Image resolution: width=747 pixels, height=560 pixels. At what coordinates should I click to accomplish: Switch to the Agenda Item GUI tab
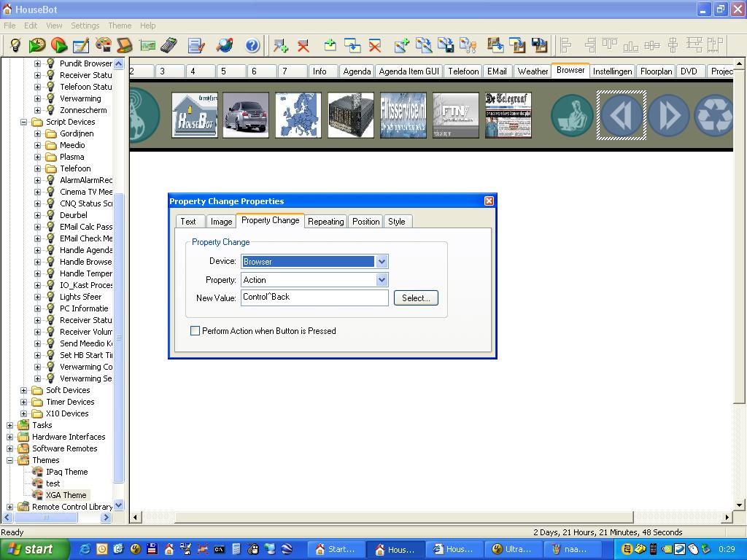409,71
